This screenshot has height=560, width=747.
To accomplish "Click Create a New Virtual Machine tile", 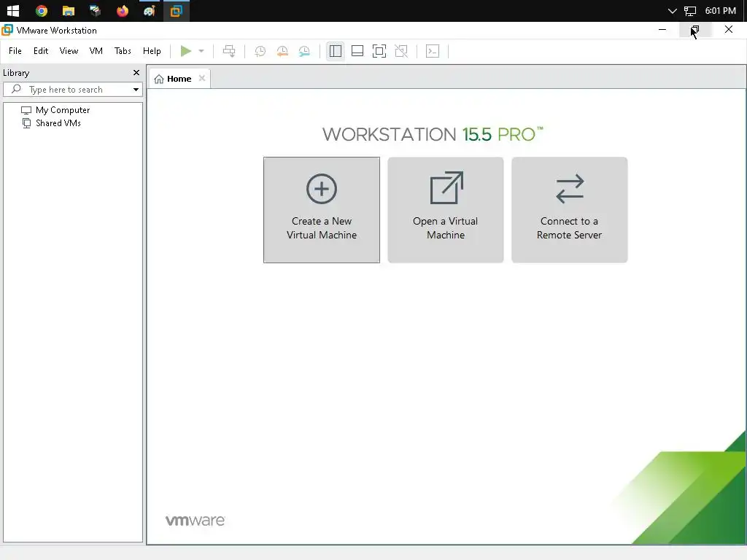I will (x=322, y=210).
